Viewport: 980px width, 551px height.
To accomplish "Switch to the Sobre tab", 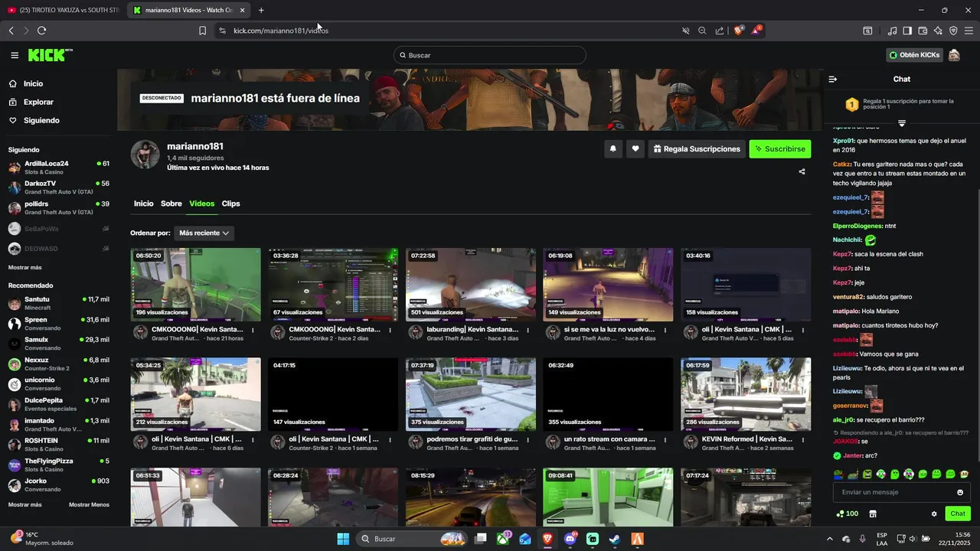I will pyautogui.click(x=171, y=204).
